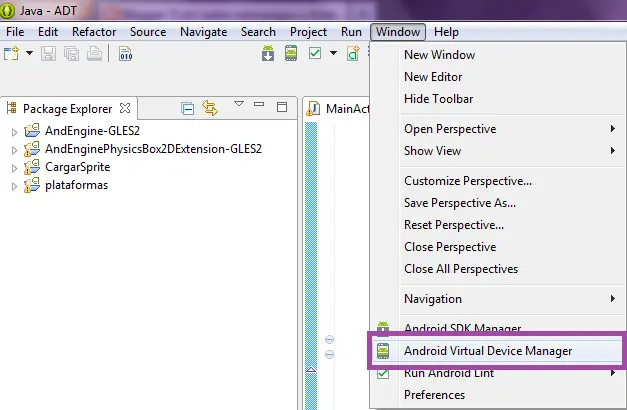Viewport: 627px width, 410px height.
Task: Select the CargarSprite project
Action: (x=78, y=167)
